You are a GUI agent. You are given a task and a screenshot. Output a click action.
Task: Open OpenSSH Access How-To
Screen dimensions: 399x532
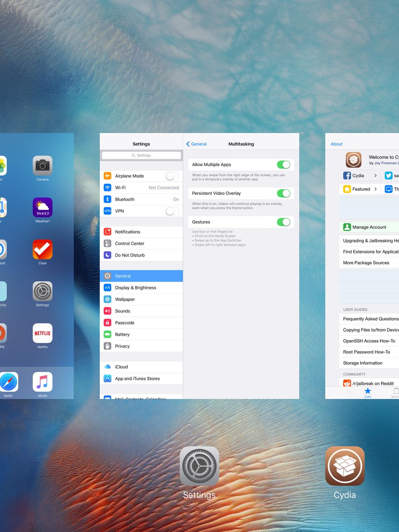(x=369, y=341)
